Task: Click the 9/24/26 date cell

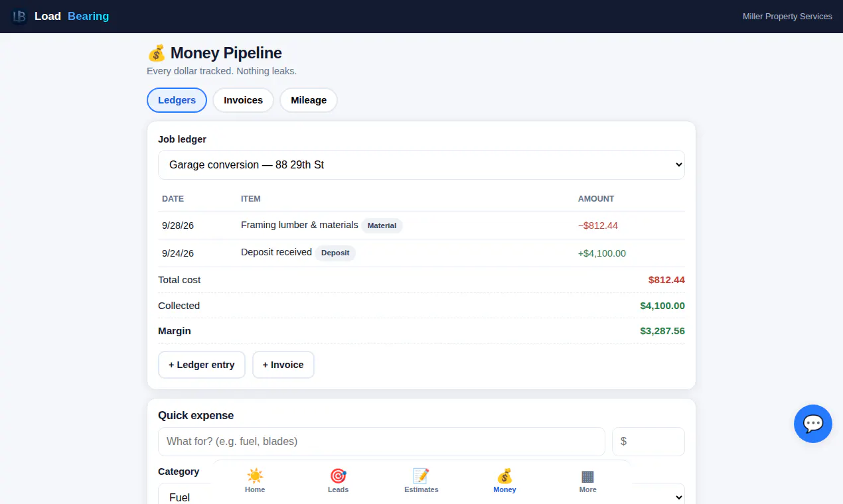Action: 178,253
